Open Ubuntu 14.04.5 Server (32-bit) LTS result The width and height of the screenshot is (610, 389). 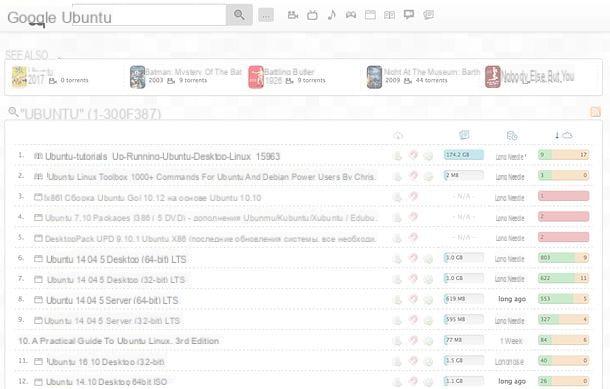[x=112, y=321]
